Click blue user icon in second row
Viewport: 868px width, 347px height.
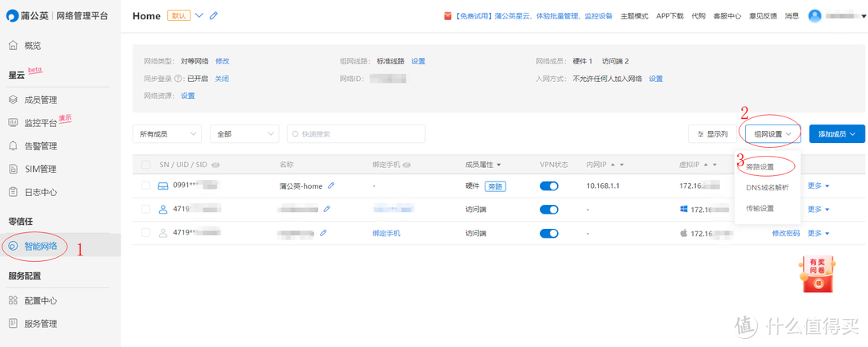(x=162, y=209)
